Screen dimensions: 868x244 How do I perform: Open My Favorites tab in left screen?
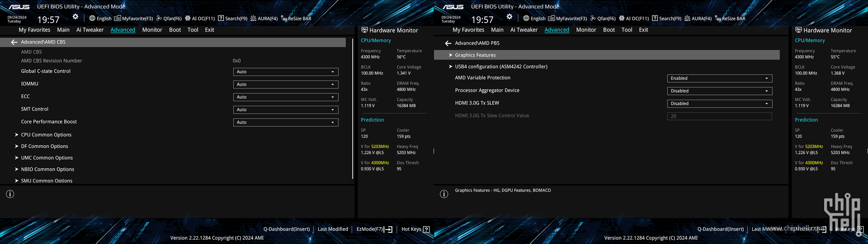[x=34, y=30]
